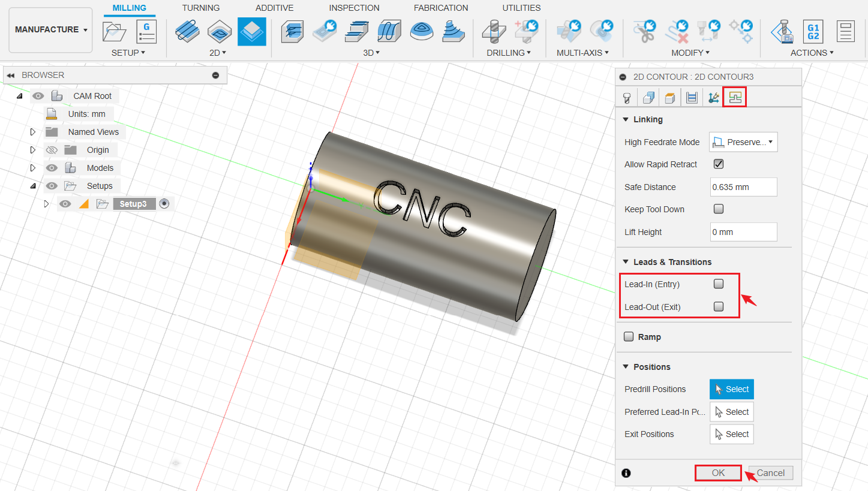Switch to the TURNING ribbon tab
Image resolution: width=868 pixels, height=491 pixels.
200,8
